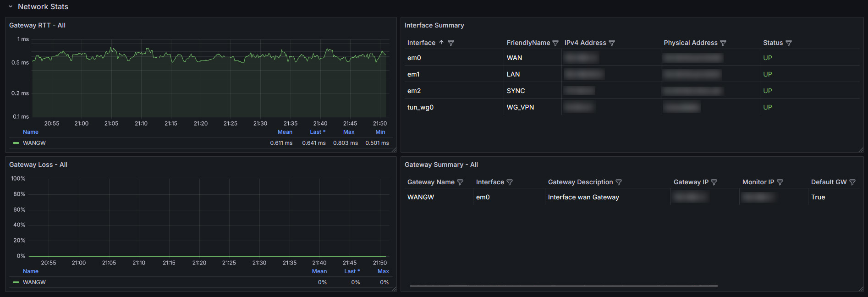The width and height of the screenshot is (868, 297).
Task: Sort Gateway Loss legend by Max column
Action: [x=383, y=271]
